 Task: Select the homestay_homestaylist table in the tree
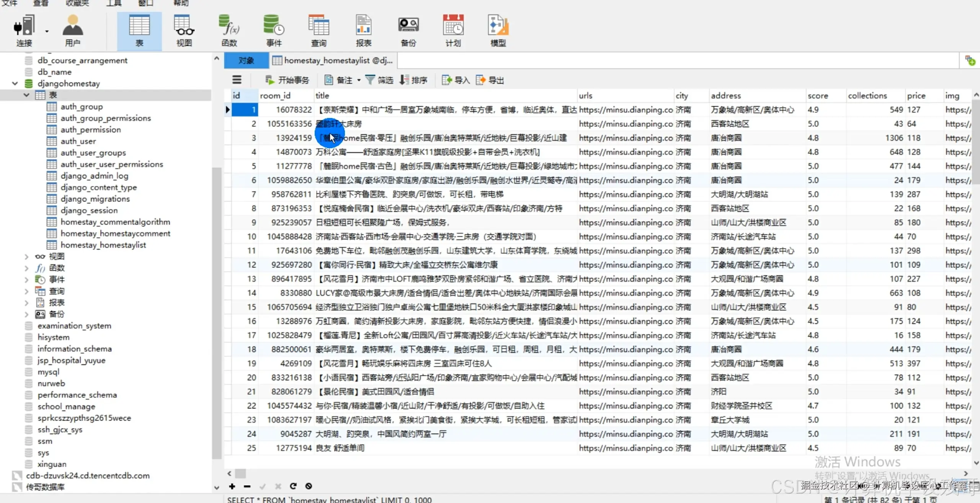[104, 245]
